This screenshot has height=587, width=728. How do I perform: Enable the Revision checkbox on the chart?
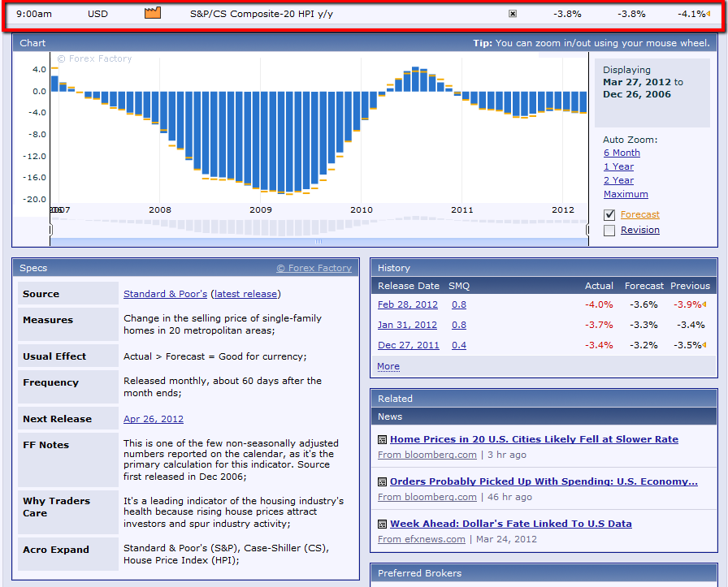(609, 230)
